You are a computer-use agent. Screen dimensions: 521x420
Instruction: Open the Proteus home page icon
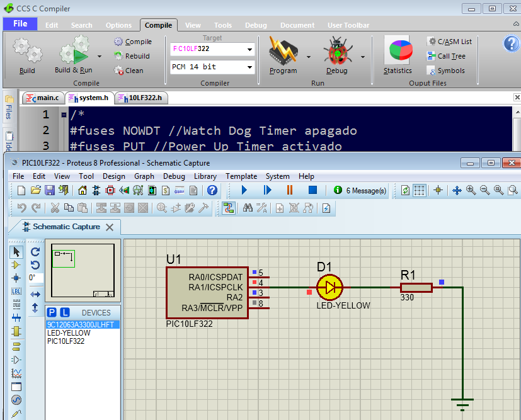tap(82, 190)
